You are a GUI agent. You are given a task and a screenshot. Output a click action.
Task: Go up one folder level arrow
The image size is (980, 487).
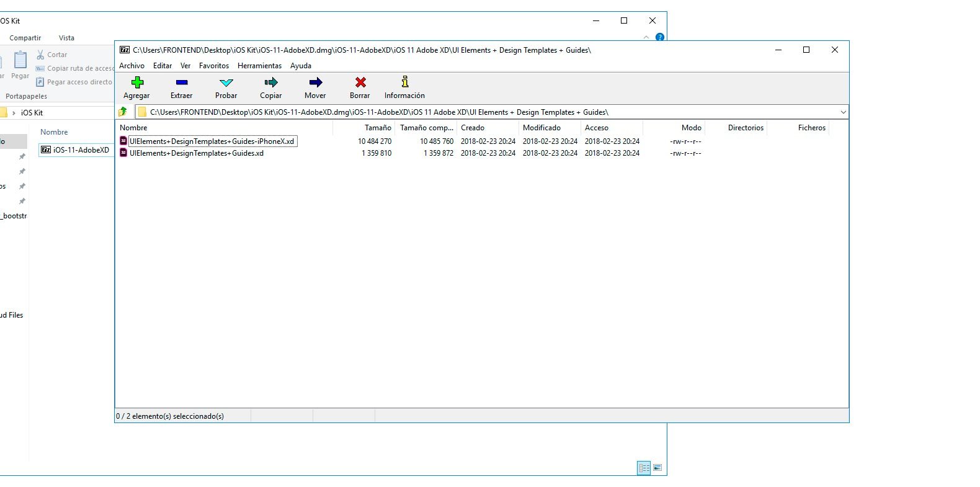(123, 112)
